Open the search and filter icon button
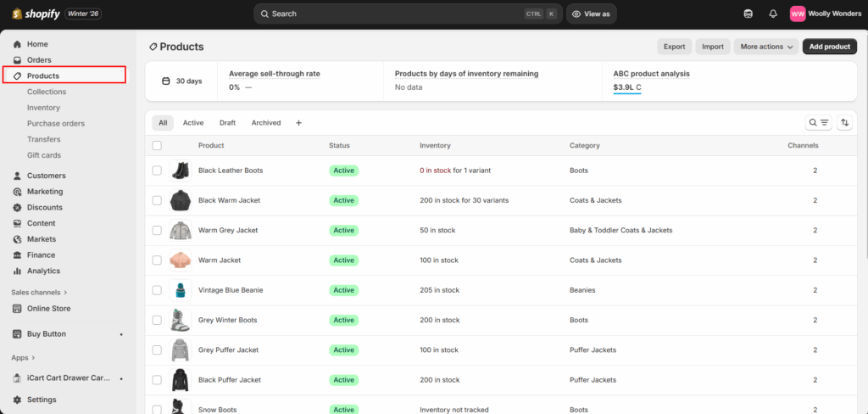The width and height of the screenshot is (868, 414). pyautogui.click(x=818, y=123)
